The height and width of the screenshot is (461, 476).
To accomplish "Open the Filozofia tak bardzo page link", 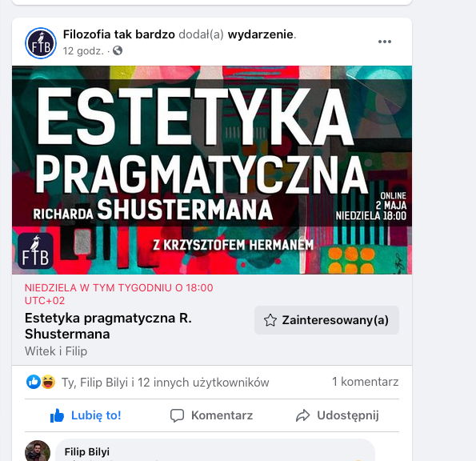I will point(118,34).
